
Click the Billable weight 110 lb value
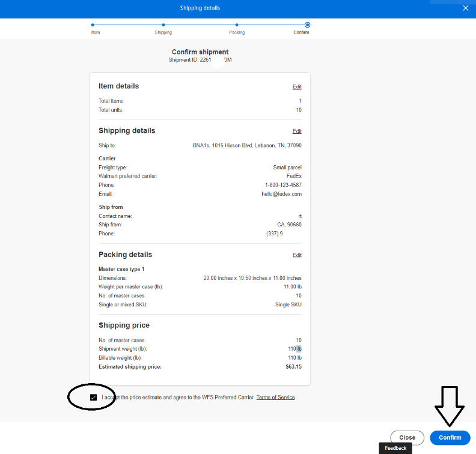coord(294,358)
